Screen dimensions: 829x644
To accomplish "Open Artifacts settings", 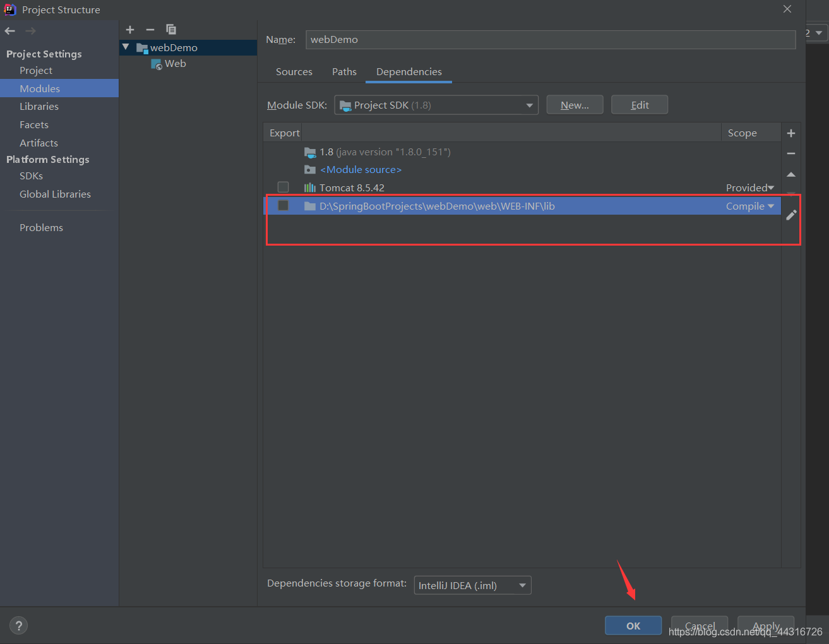I will (x=39, y=143).
